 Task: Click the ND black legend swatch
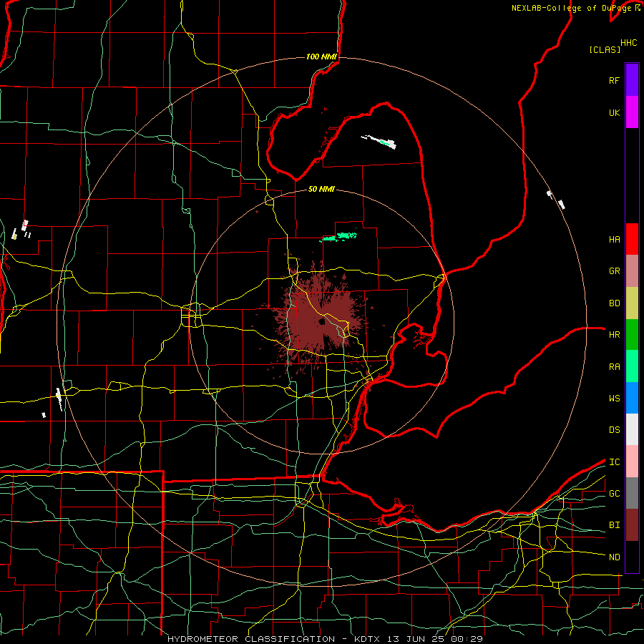[632, 557]
